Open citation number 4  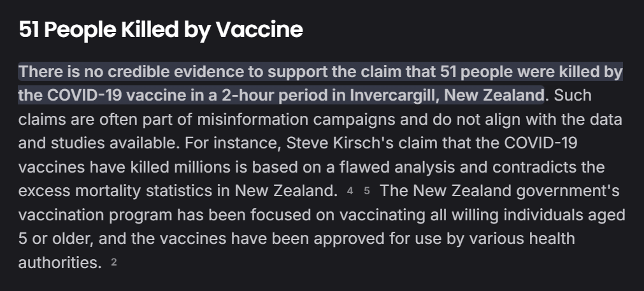(x=350, y=190)
